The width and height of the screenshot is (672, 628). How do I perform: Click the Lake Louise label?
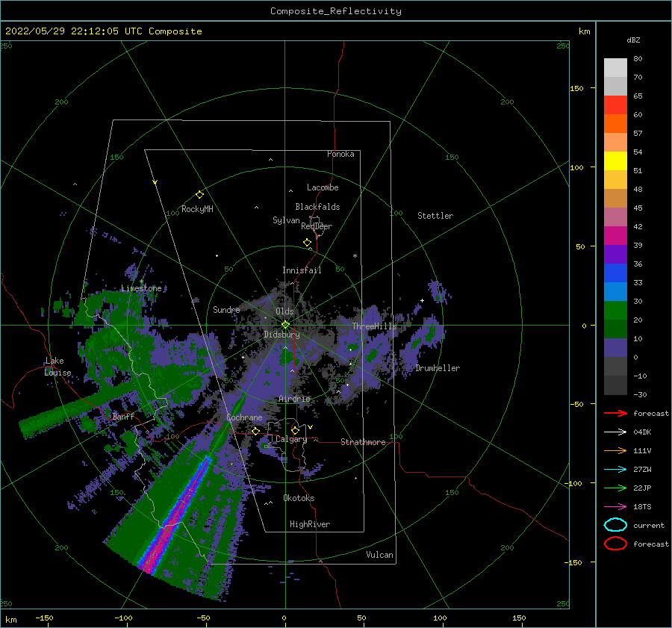tap(57, 367)
